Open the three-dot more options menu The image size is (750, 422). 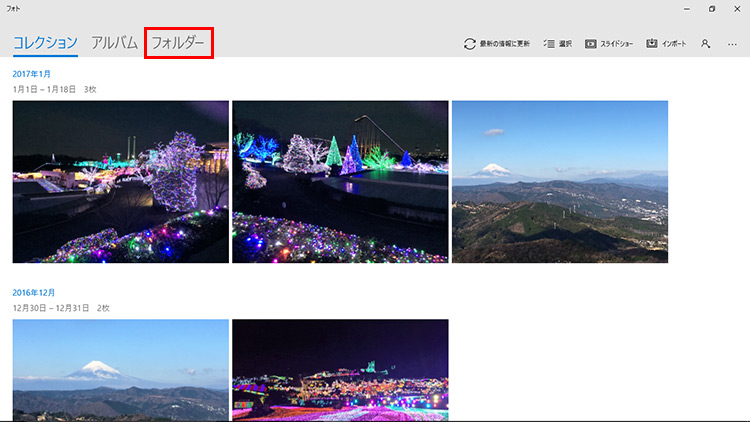[x=733, y=44]
